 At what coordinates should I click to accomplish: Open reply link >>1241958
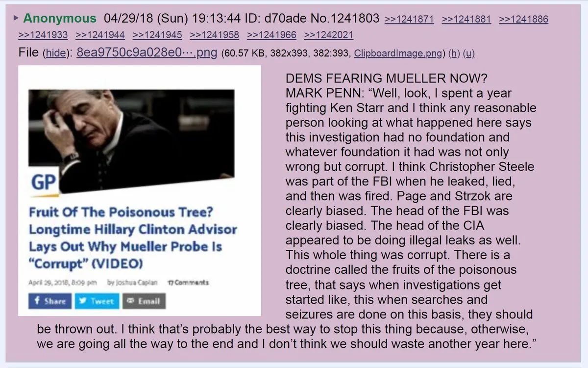[214, 35]
